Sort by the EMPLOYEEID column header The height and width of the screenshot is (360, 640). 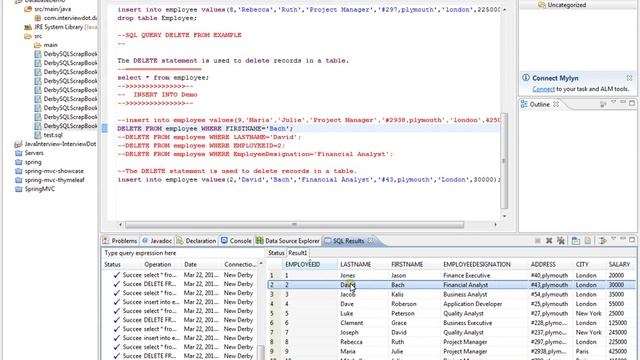click(x=310, y=264)
